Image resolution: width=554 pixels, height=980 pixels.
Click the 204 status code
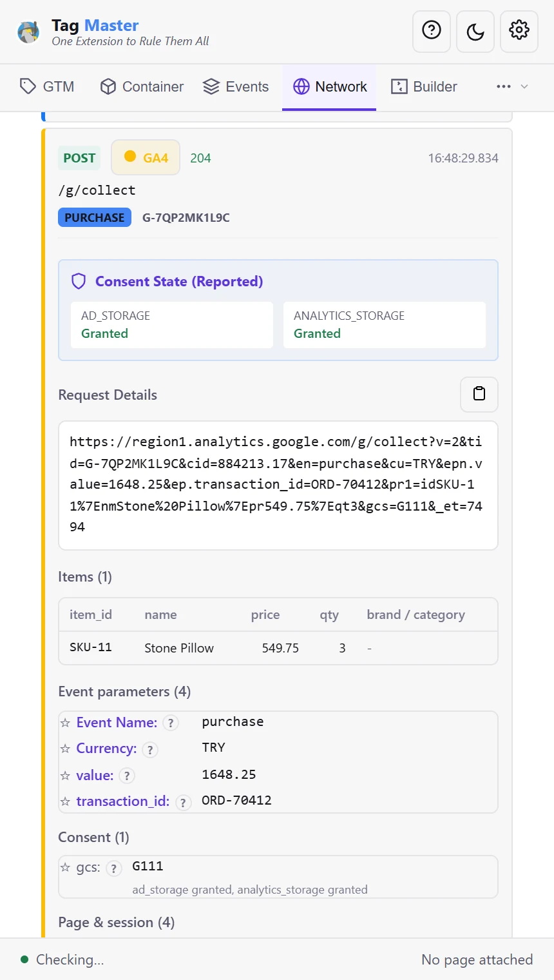[x=200, y=158]
